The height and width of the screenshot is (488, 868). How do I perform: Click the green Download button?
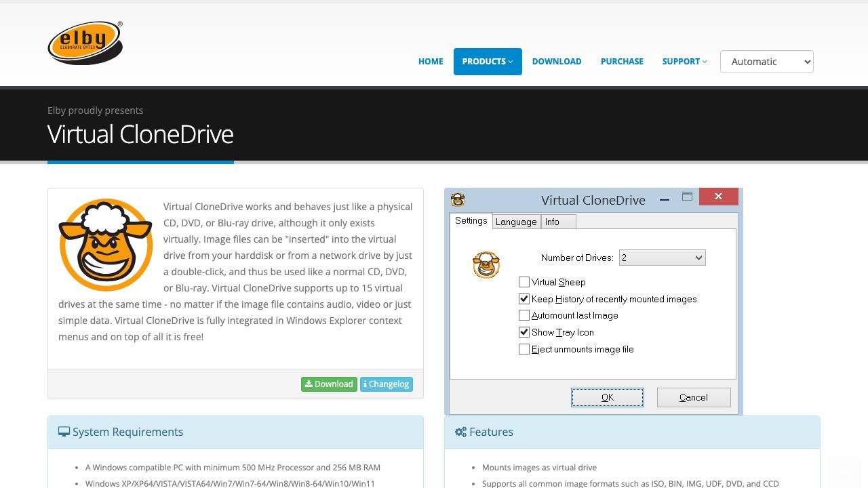coord(329,384)
